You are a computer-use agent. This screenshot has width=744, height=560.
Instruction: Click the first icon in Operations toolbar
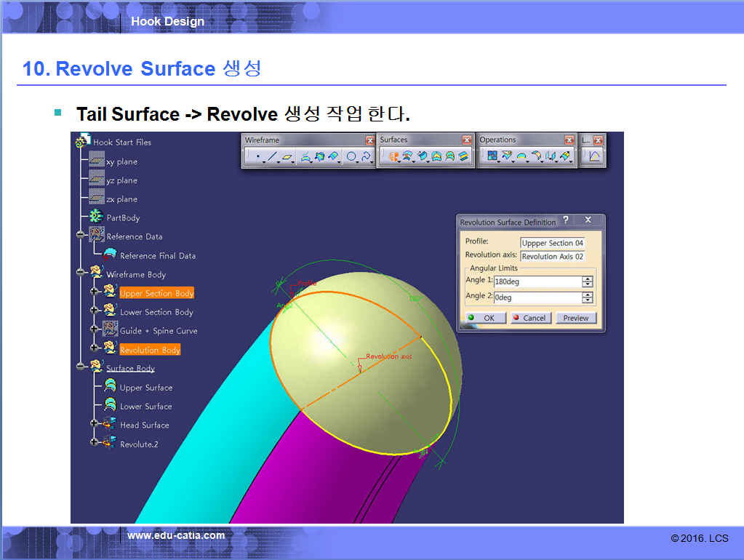pos(492,156)
